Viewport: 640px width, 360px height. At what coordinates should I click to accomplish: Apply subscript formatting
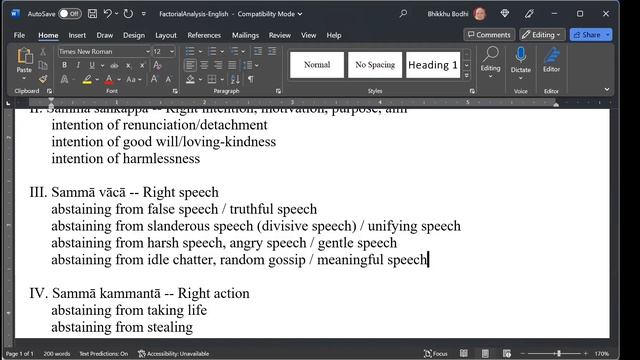coord(128,65)
